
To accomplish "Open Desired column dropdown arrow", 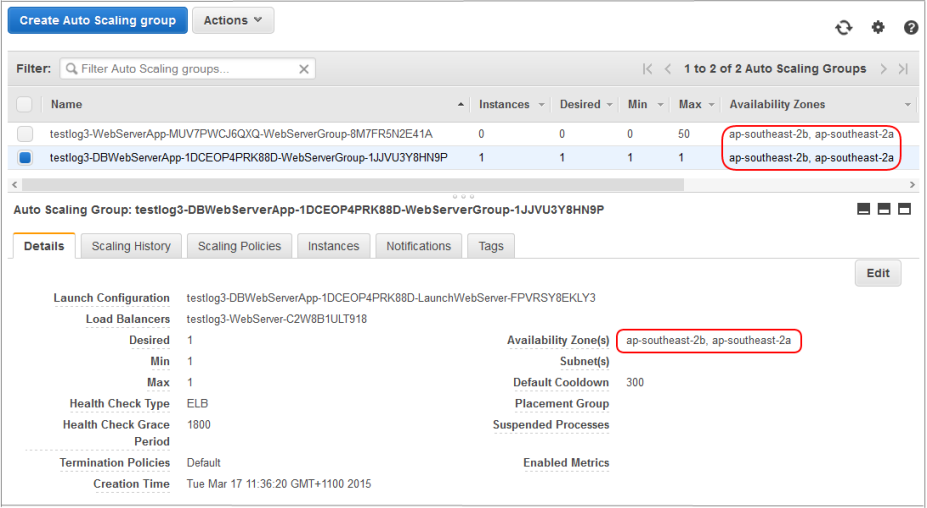I will [x=610, y=105].
